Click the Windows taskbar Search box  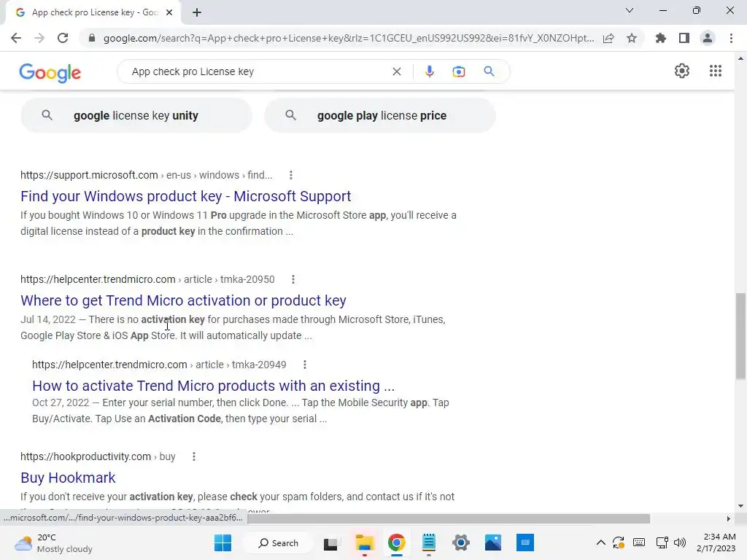point(278,542)
